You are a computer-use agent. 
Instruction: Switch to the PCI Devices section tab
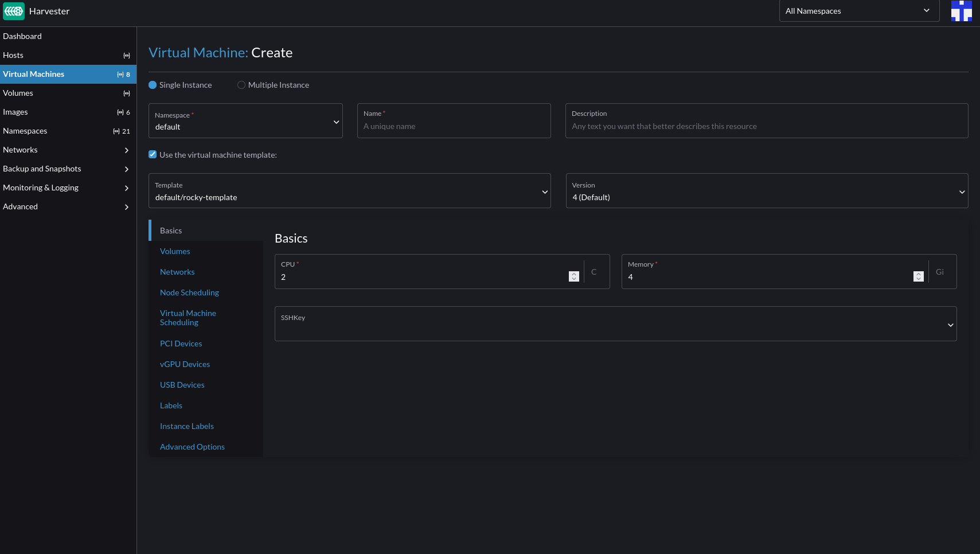(x=181, y=344)
